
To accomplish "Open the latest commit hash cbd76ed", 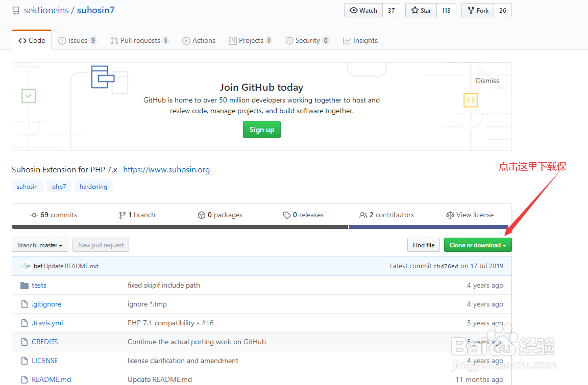I will (446, 266).
